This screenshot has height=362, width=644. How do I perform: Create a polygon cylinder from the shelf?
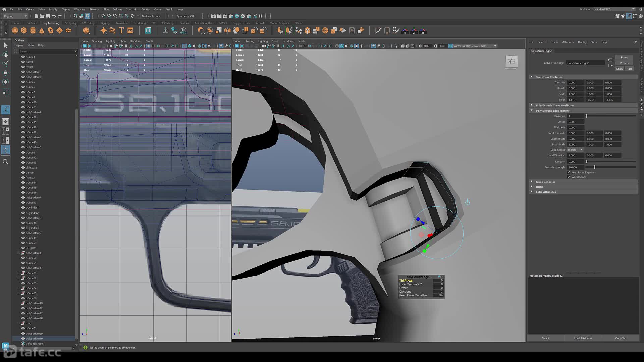pos(33,31)
